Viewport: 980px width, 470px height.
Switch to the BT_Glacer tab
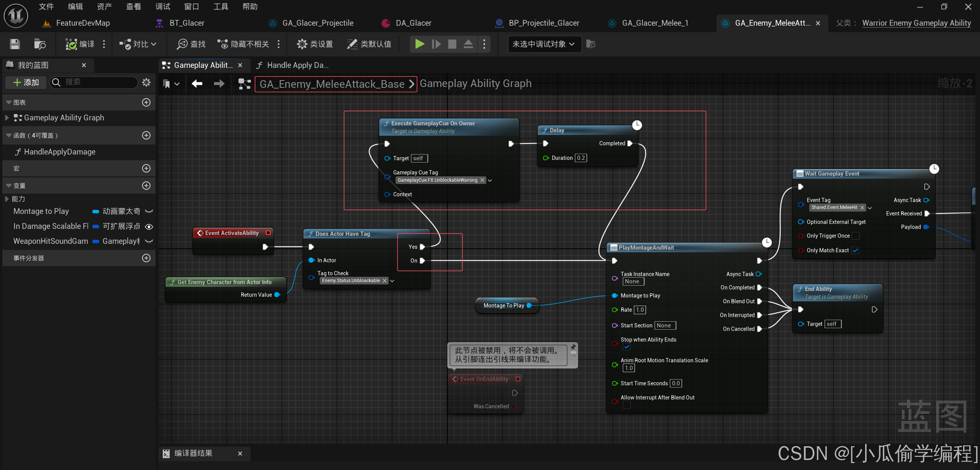click(187, 23)
